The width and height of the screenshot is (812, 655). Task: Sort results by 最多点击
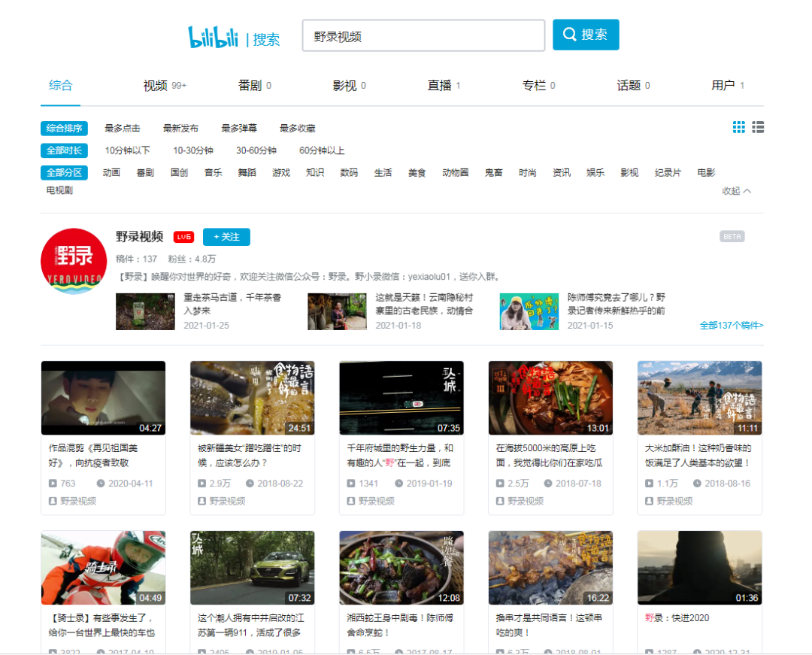(x=123, y=128)
